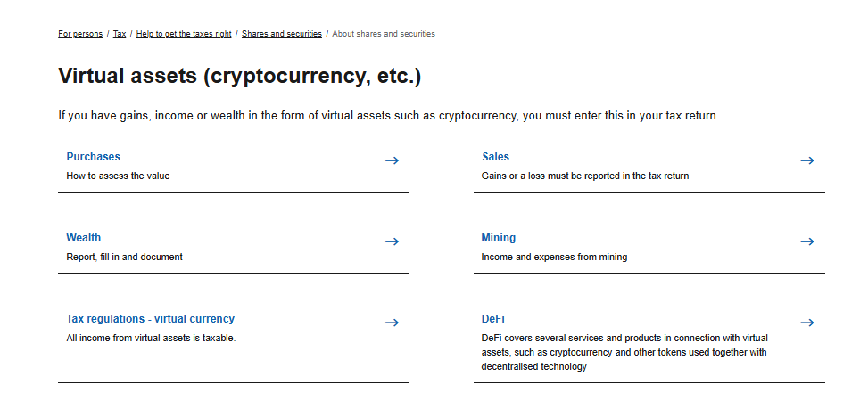Open Tax regulations - virtual currency link
The height and width of the screenshot is (409, 868).
150,319
